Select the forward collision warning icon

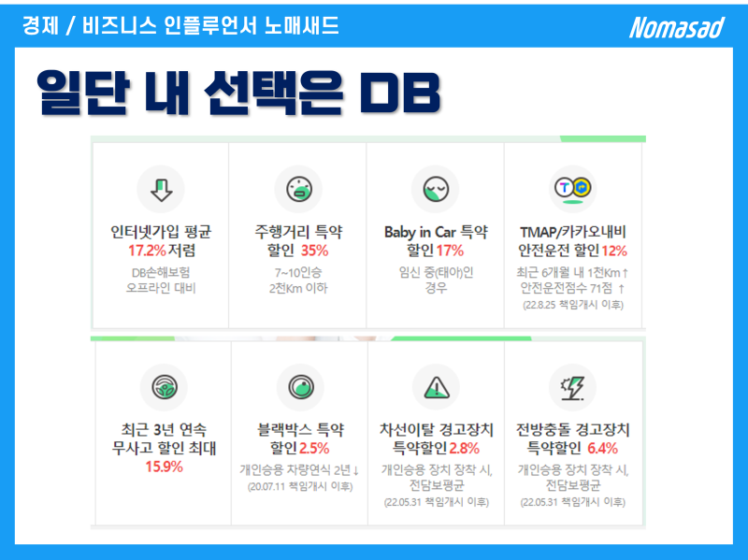[572, 387]
